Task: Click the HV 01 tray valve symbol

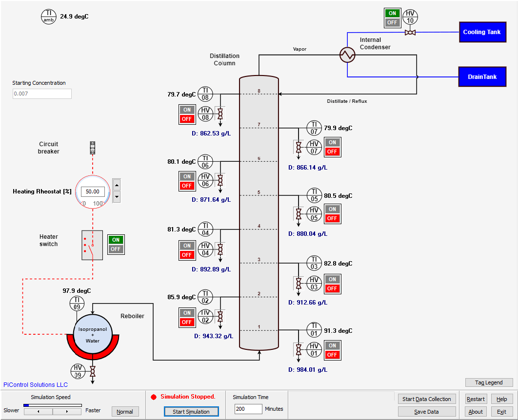Action: (299, 349)
